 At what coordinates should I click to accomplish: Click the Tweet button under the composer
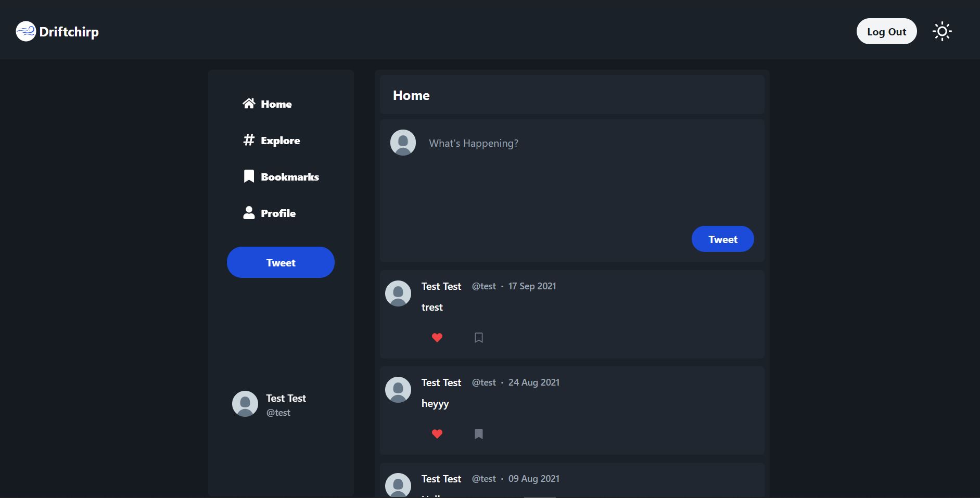(722, 239)
